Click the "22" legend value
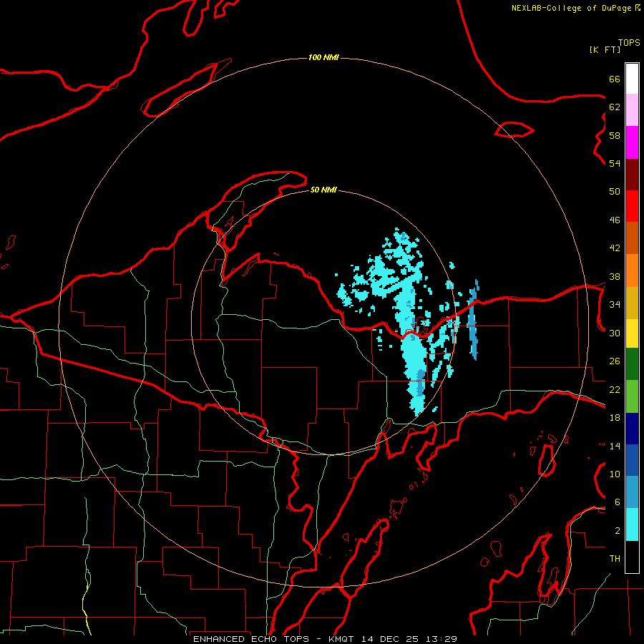 [x=615, y=389]
